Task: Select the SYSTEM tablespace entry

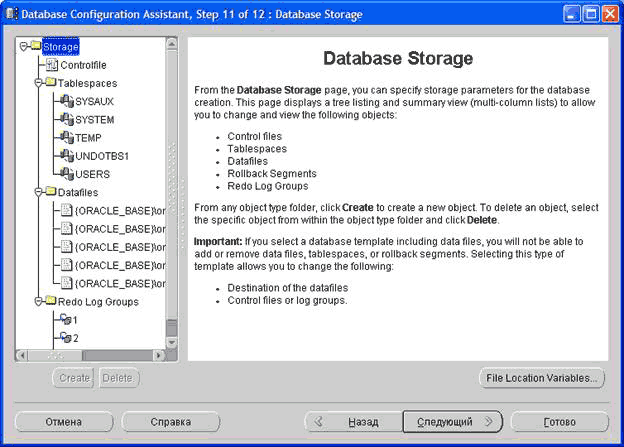Action: (95, 120)
